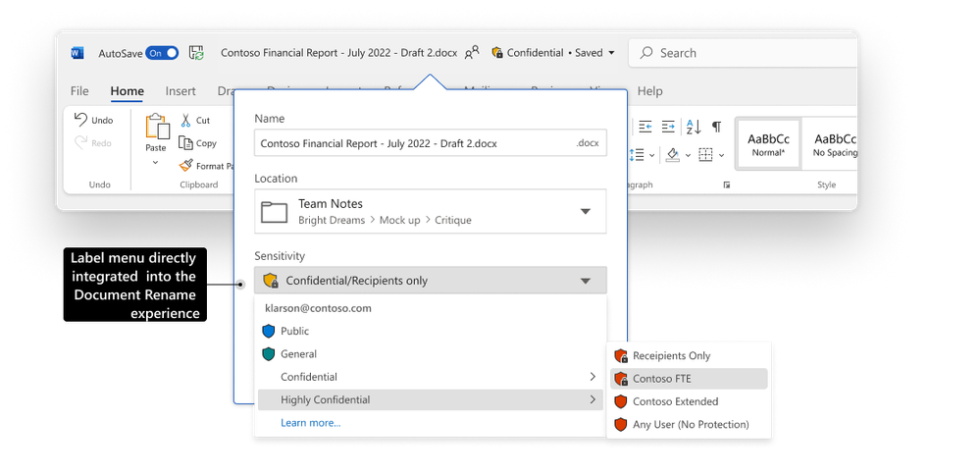Open the Learn more link
This screenshot has width=980, height=474.
tap(311, 423)
